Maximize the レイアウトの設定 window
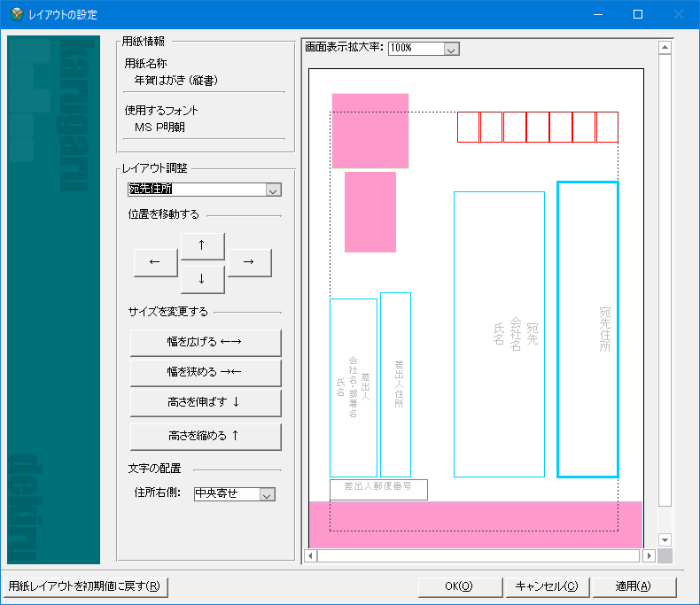This screenshot has height=605, width=700. [638, 14]
